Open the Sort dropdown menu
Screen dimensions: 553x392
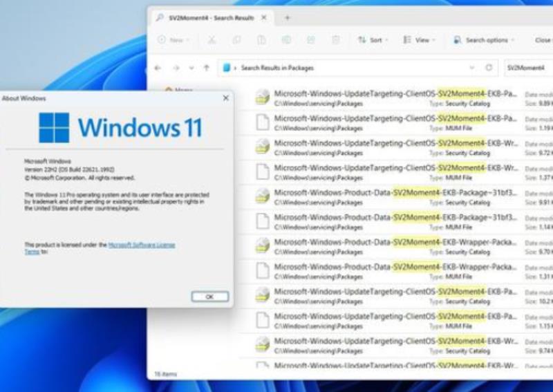click(x=373, y=40)
